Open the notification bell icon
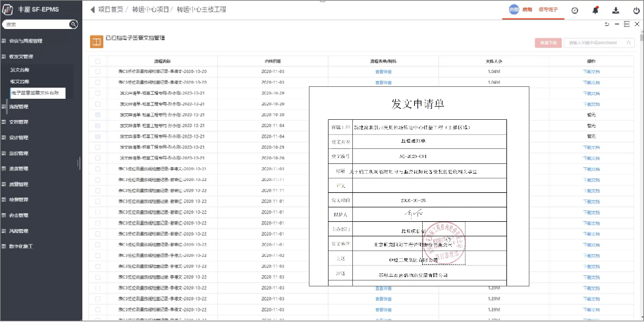Viewport: 644px width, 322px height. (x=595, y=10)
